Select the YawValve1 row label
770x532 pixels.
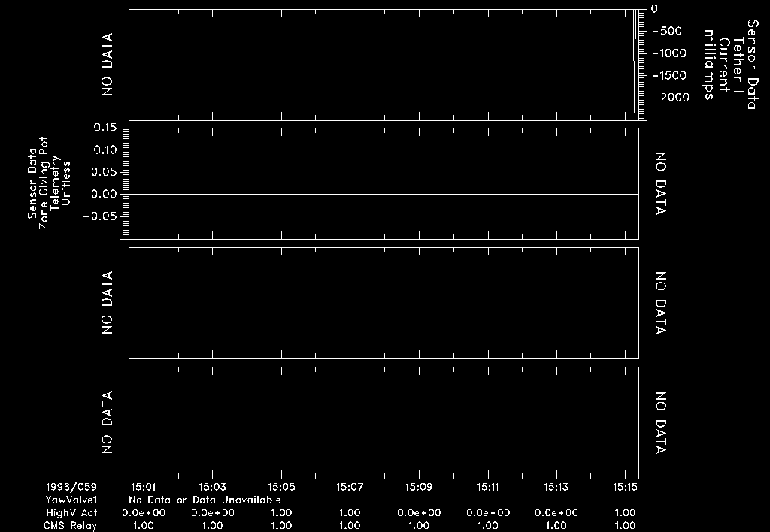point(72,500)
